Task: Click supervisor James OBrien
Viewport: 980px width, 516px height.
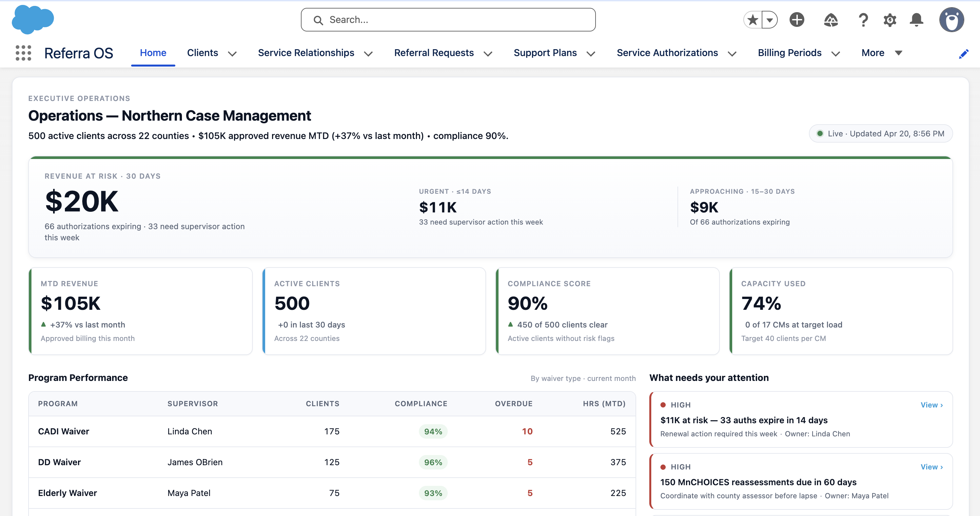Action: pos(195,462)
